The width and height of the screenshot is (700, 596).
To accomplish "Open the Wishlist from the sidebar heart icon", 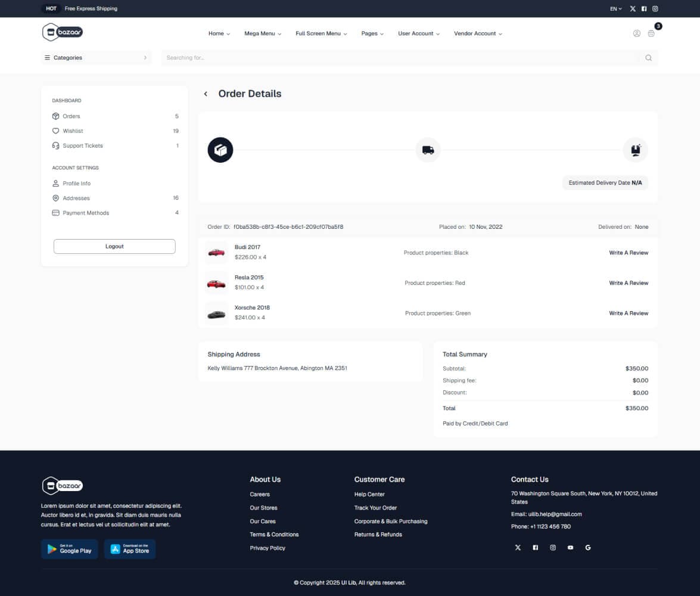I will (56, 131).
